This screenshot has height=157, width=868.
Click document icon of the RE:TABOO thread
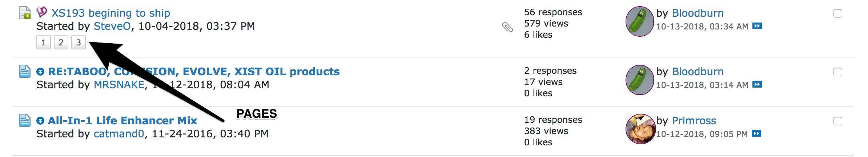coord(25,71)
